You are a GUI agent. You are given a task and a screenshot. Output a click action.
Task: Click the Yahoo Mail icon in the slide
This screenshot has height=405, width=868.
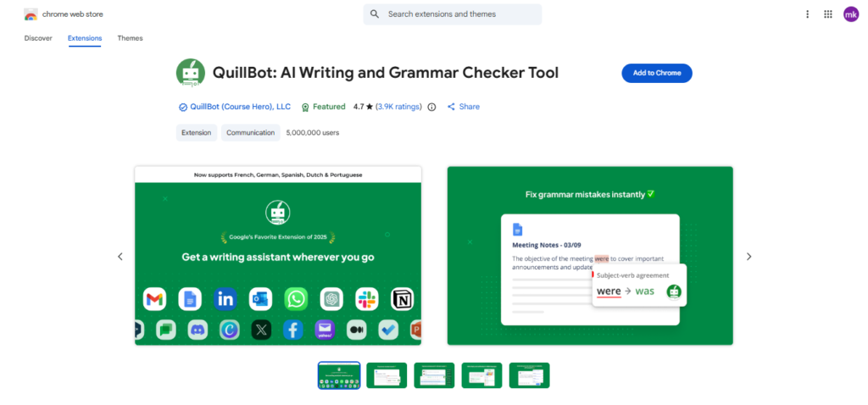click(x=325, y=330)
